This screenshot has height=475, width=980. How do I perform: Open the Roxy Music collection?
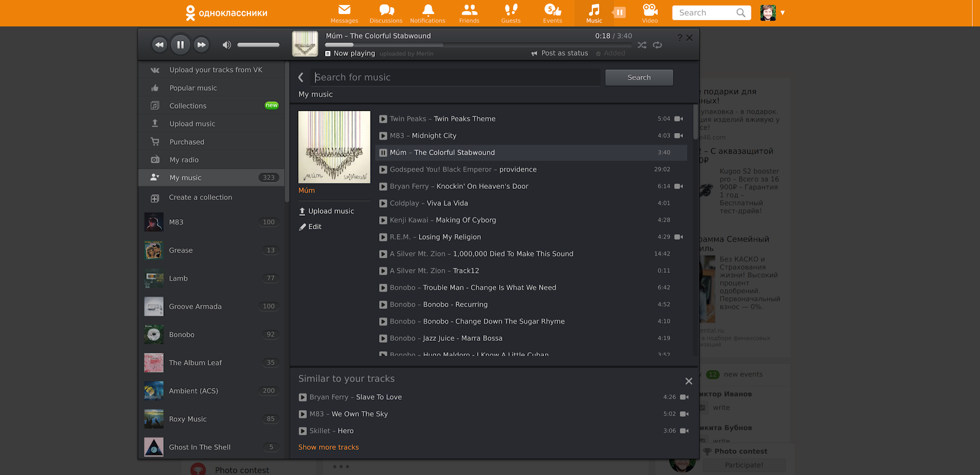212,419
